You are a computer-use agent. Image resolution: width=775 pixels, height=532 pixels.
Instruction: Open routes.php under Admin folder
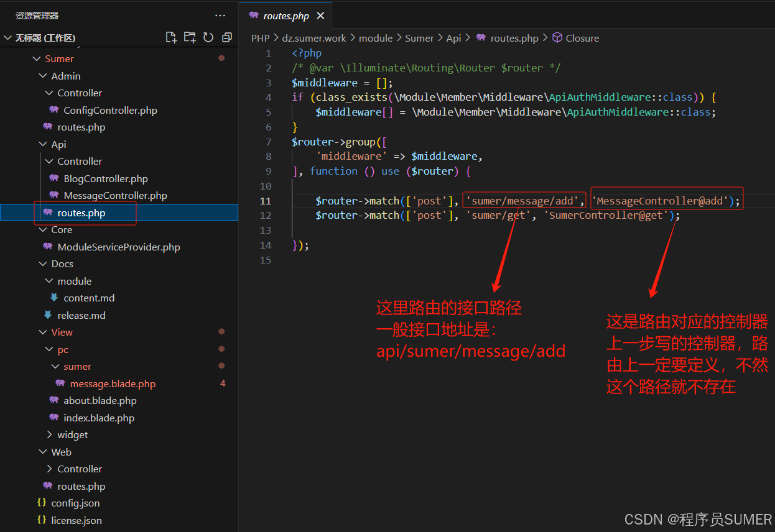point(81,127)
